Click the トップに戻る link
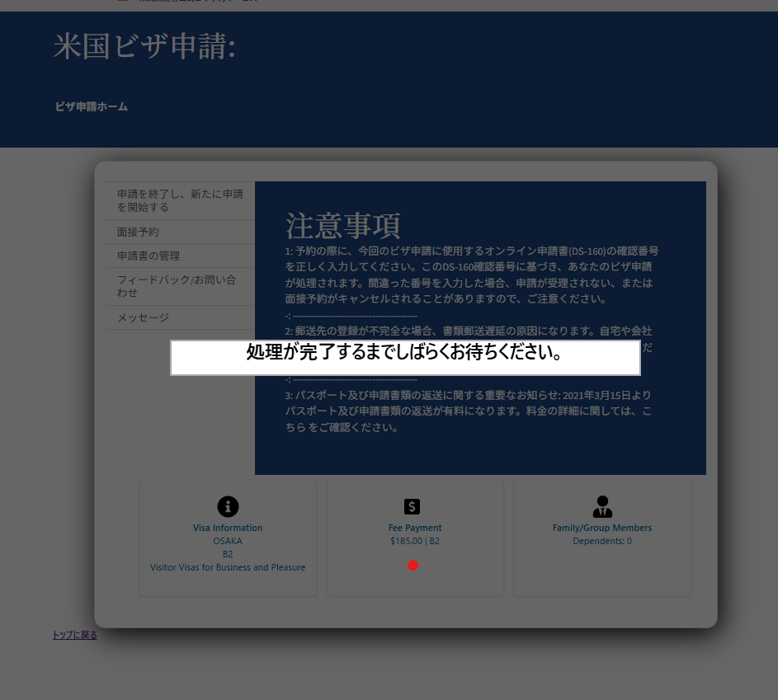This screenshot has width=778, height=700. click(75, 635)
